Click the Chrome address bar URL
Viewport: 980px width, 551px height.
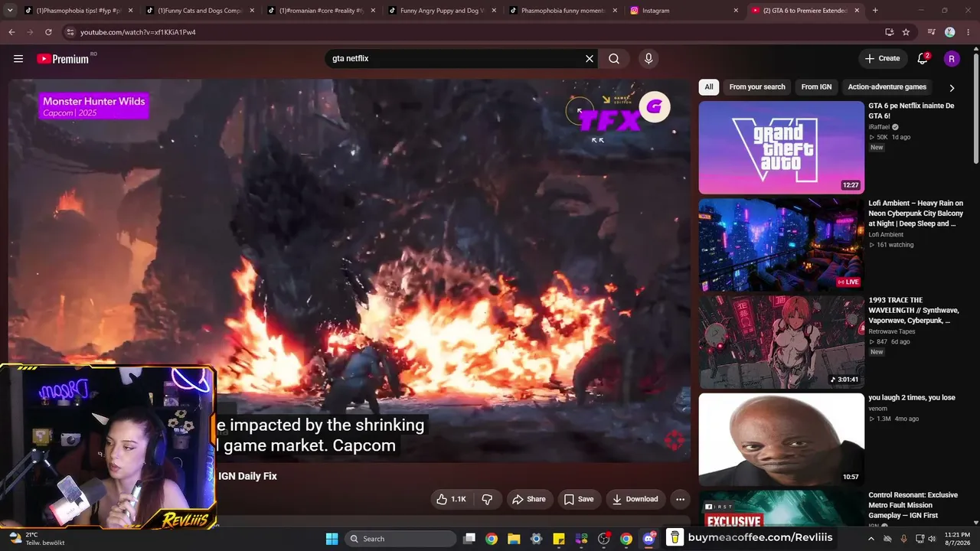point(138,32)
